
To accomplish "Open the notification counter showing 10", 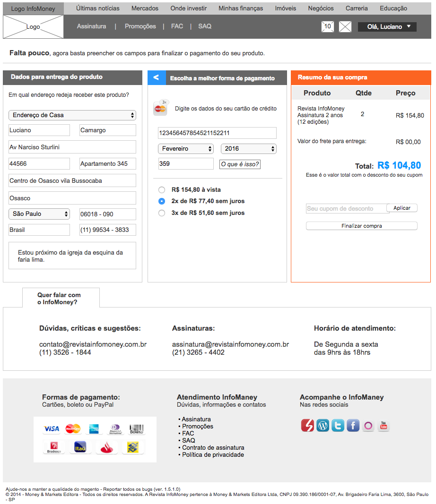I will pyautogui.click(x=328, y=26).
